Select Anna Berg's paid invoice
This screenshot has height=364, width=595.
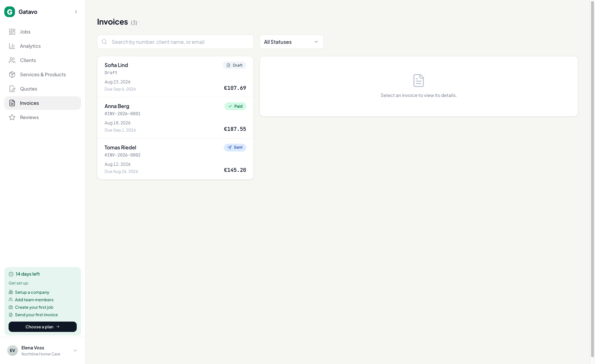(x=175, y=118)
